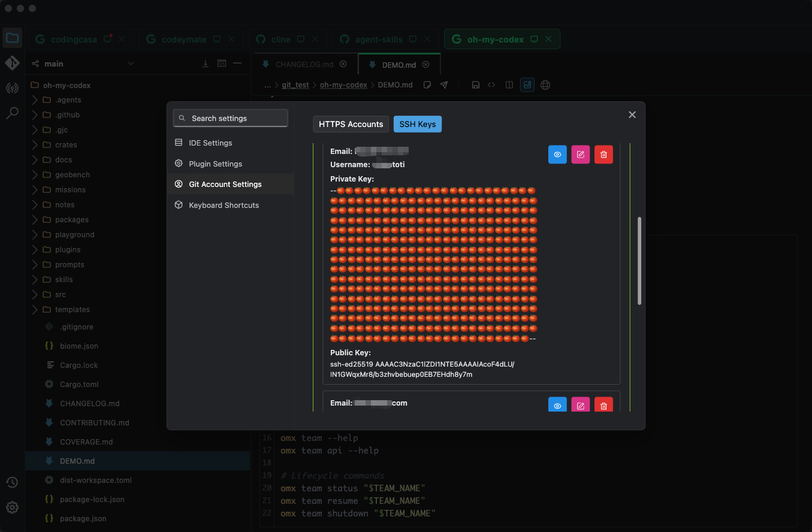
Task: Click the download icon beside the main branch
Action: click(206, 64)
